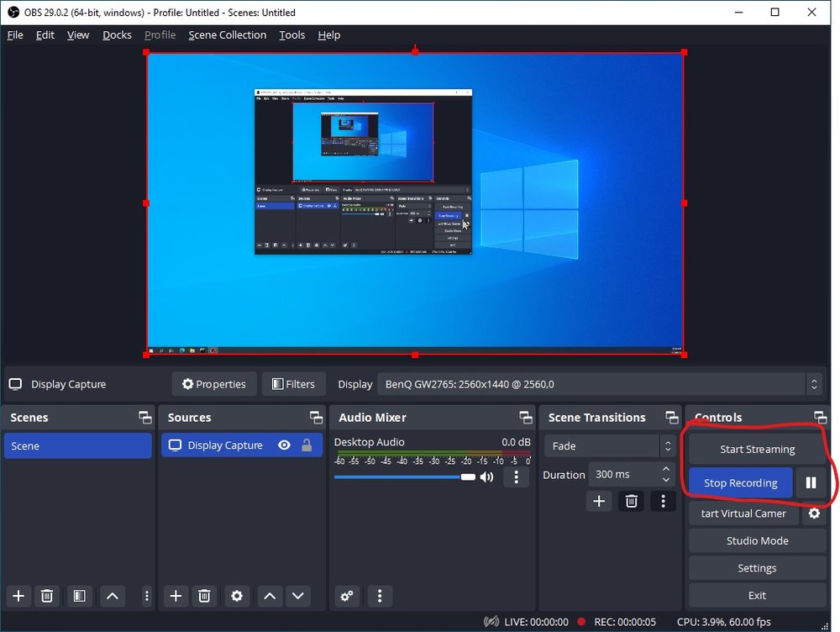
Task: Float the Audio Mixer dock using its header icon
Action: coord(526,418)
